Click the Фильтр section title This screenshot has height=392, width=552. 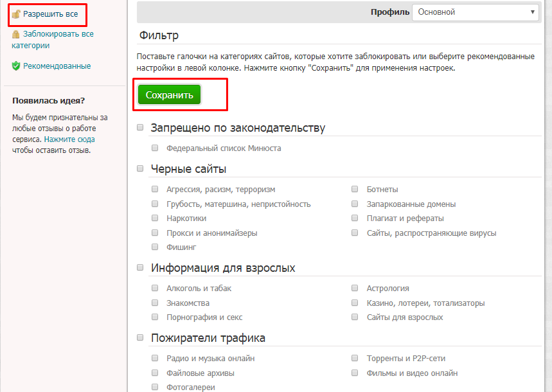pyautogui.click(x=159, y=35)
